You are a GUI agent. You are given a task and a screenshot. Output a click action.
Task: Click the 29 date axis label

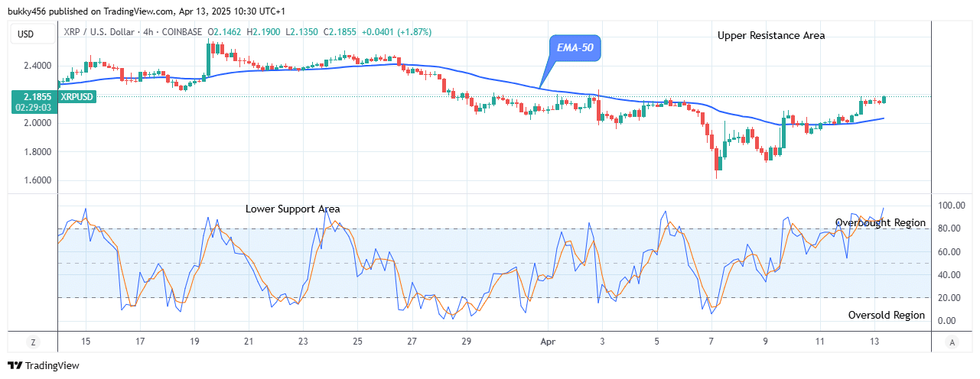click(466, 342)
